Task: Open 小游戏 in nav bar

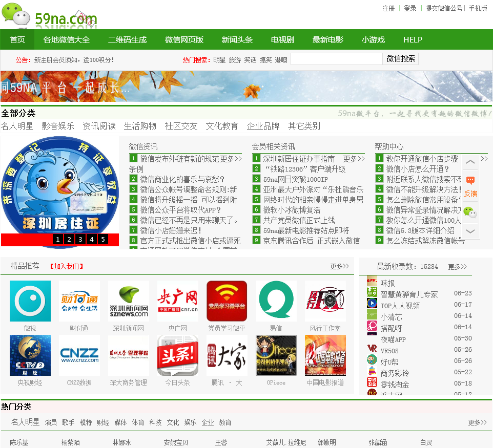Action: point(373,39)
